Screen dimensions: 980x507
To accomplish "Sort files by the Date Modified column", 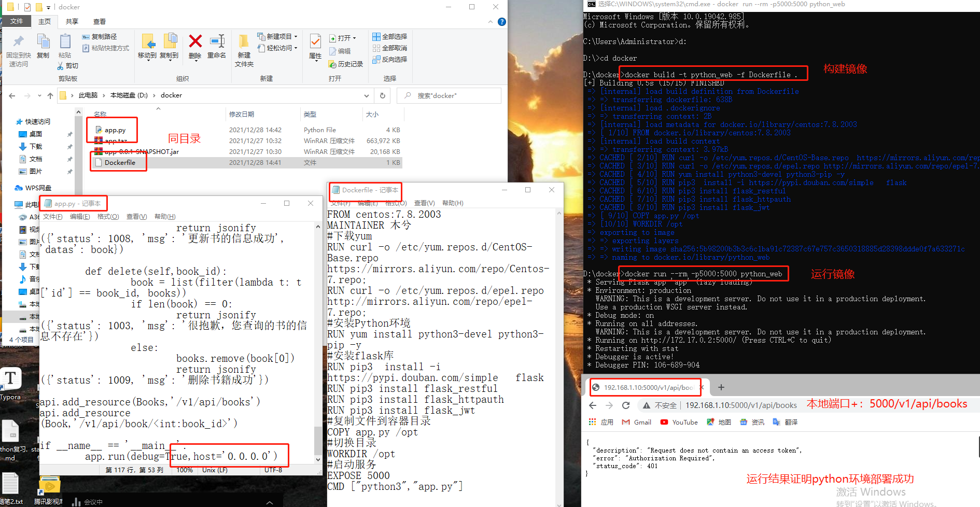I will 242,114.
